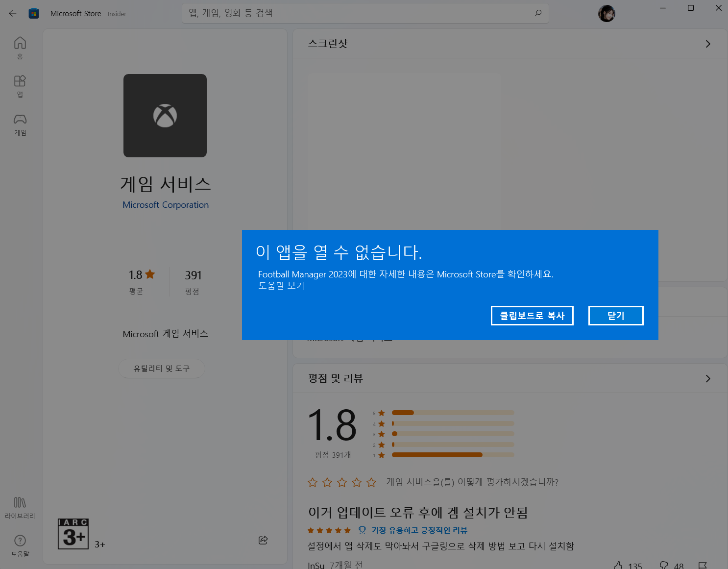Expand the 평점 및 리뷰 section chevron

(708, 378)
